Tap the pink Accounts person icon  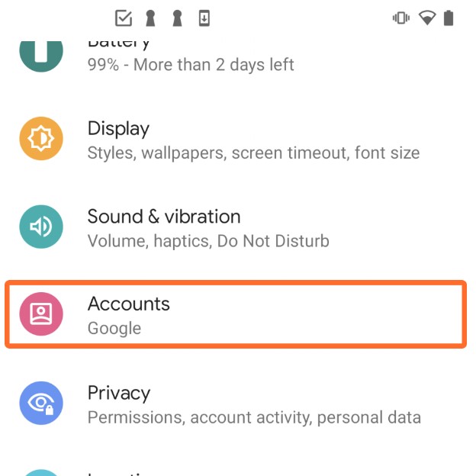tap(41, 314)
